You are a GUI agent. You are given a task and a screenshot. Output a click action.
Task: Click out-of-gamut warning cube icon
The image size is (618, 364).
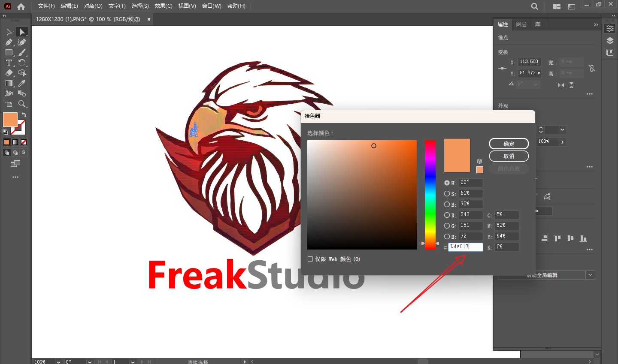click(480, 161)
